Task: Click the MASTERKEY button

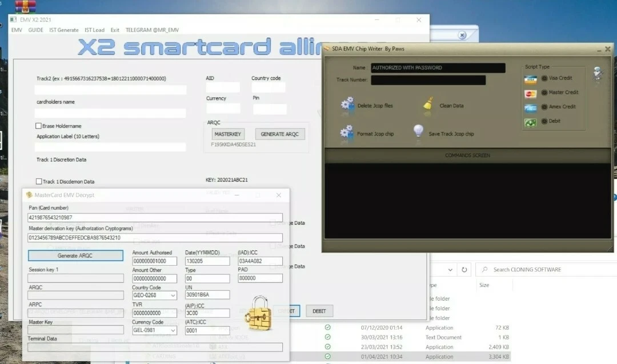Action: (228, 134)
